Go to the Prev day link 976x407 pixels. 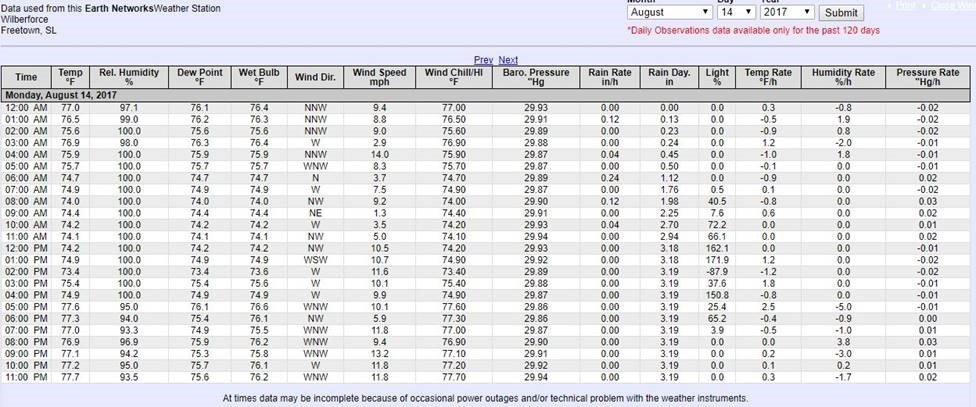tap(483, 60)
